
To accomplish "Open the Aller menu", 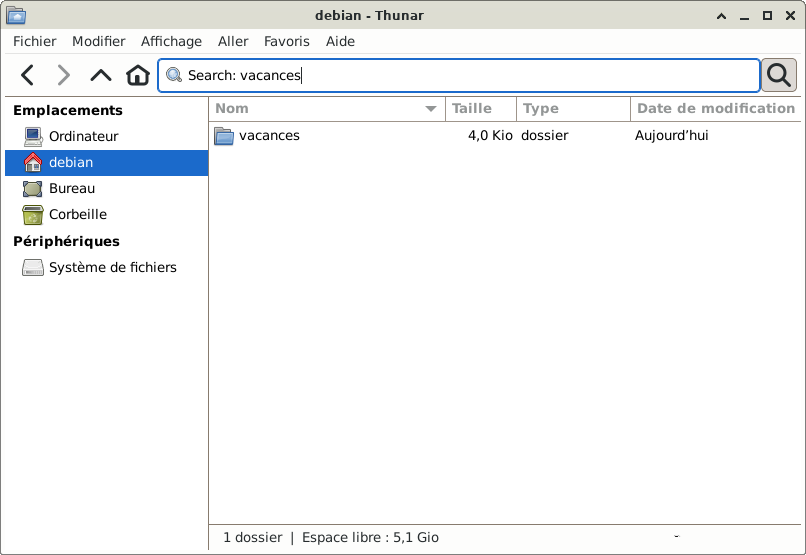I will click(233, 41).
